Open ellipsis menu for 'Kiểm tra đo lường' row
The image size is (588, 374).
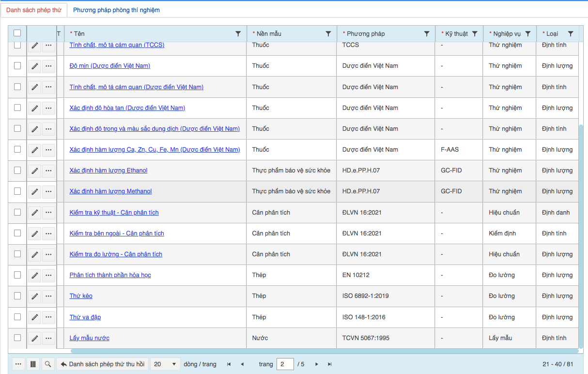(x=48, y=255)
